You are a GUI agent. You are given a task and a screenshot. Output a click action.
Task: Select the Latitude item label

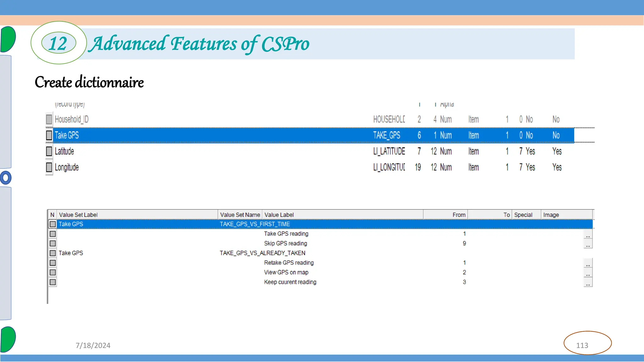point(64,151)
